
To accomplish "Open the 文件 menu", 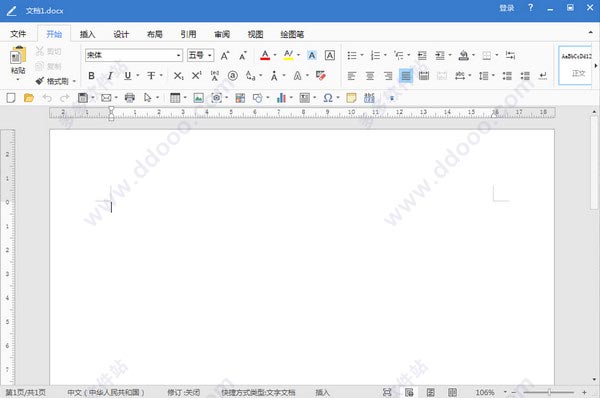I will [18, 34].
